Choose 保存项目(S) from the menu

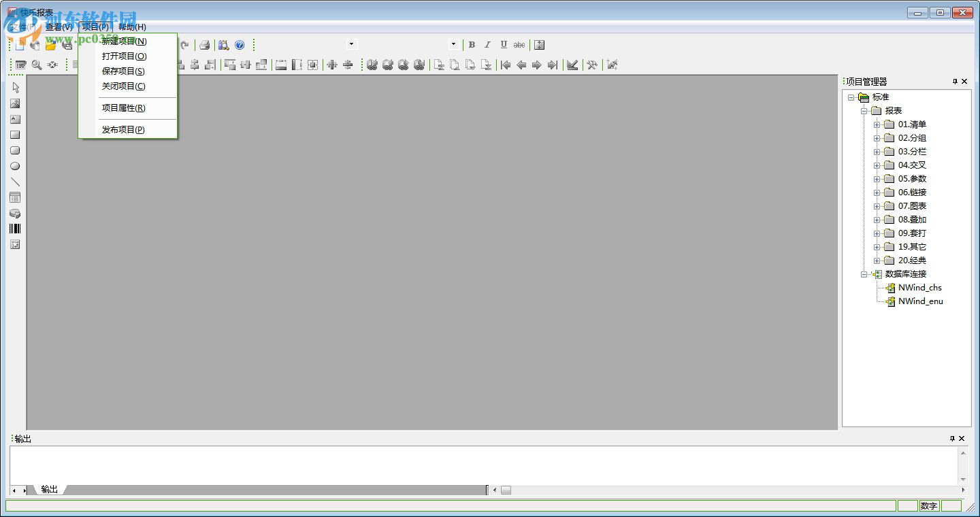[128, 71]
